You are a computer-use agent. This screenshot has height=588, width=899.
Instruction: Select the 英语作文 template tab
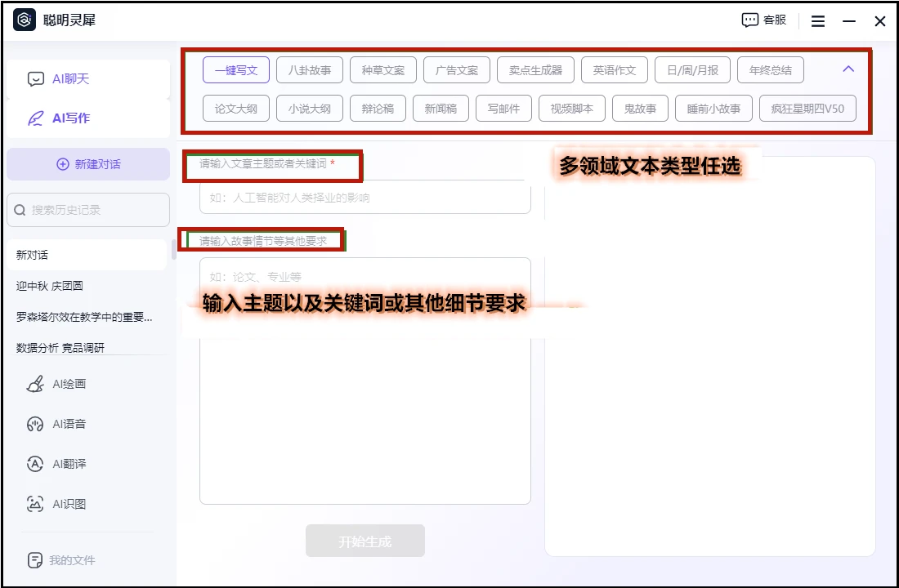615,70
